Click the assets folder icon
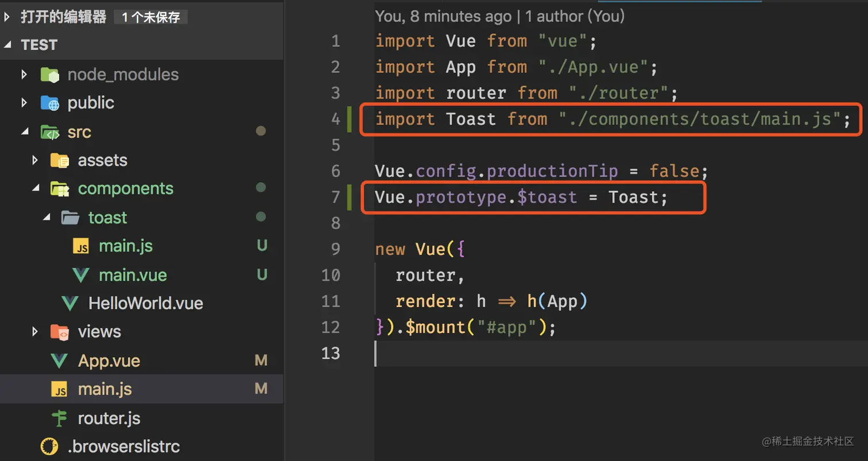This screenshot has width=868, height=461. coord(60,160)
